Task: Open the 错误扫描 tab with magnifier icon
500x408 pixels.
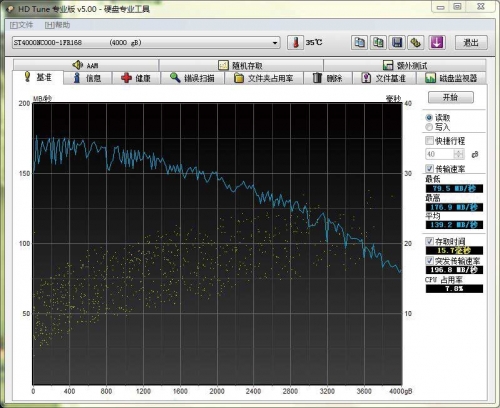Action: tap(192, 78)
